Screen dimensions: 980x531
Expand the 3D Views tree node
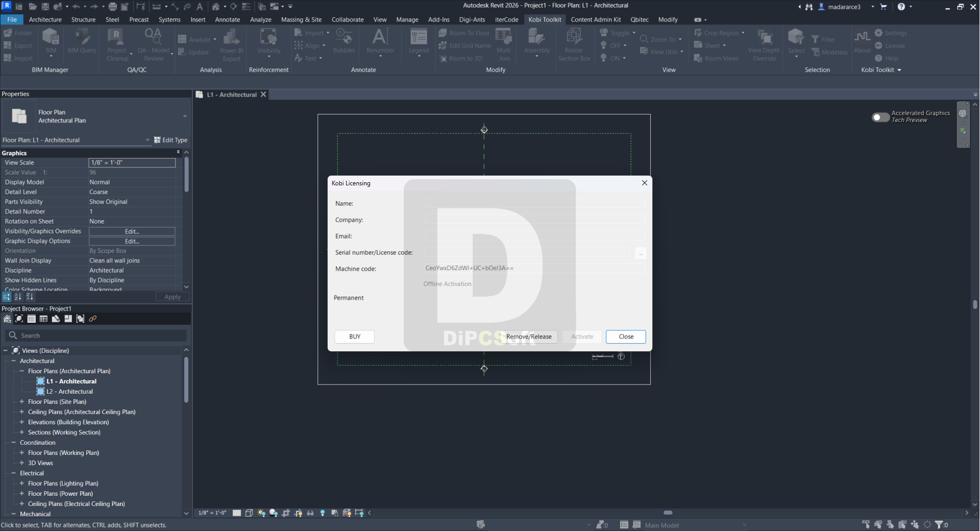point(21,463)
